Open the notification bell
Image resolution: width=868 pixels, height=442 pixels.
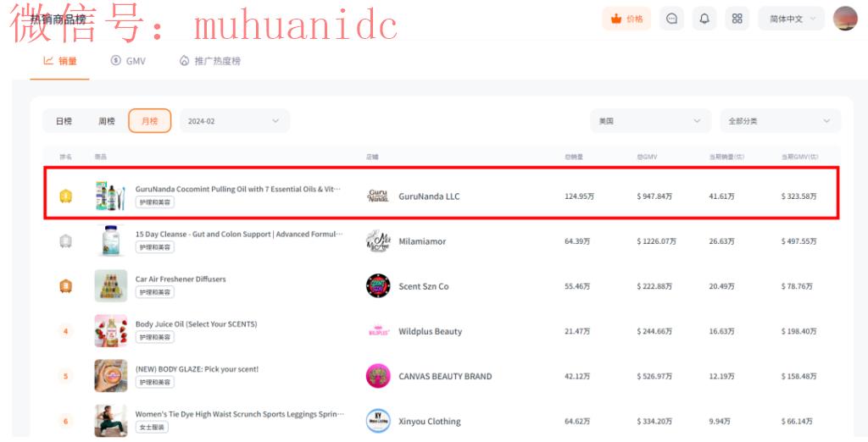tap(704, 19)
